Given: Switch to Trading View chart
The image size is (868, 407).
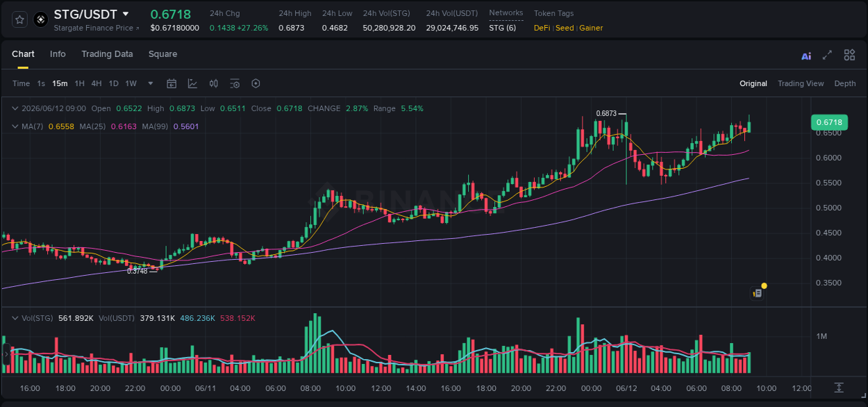Looking at the screenshot, I should 801,83.
